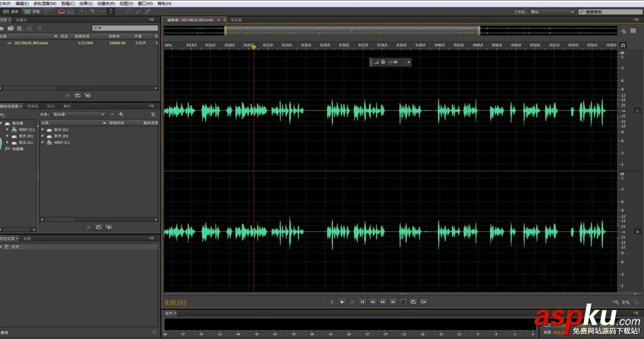Viewport: 644px width, 339px height.
Task: Click zoom navigator icon right of overview
Action: [x=623, y=31]
